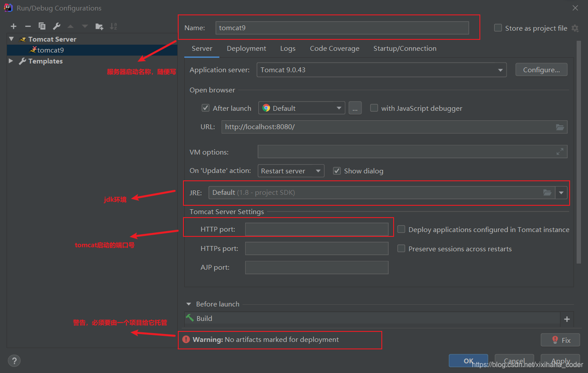
Task: Enable Store as project file
Action: 498,28
